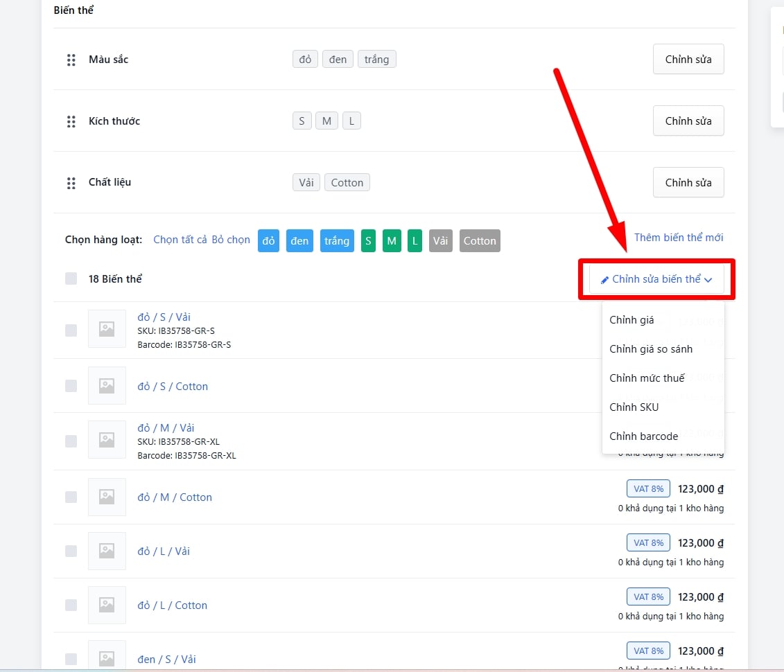Select the blue đỏ bulk filter chip
This screenshot has width=784, height=672.
[268, 241]
